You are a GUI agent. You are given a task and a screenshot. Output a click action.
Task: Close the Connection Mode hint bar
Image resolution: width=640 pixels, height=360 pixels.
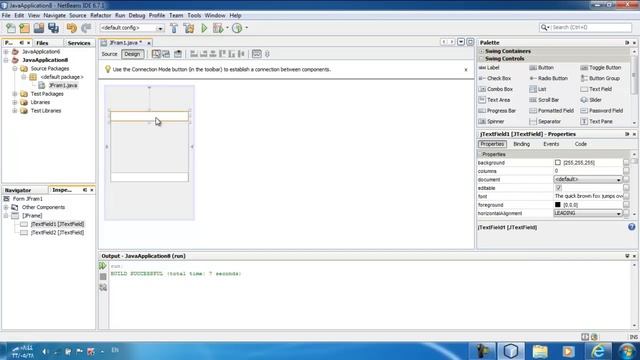click(466, 70)
